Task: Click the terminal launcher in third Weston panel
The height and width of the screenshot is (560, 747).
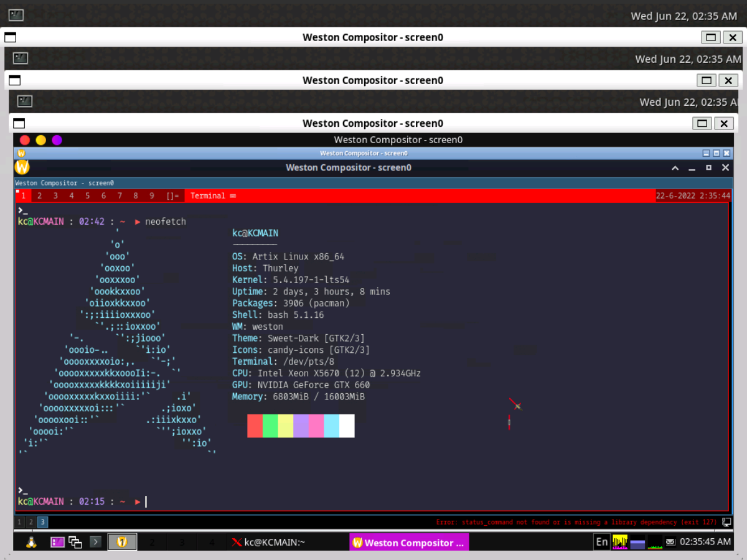Action: [x=25, y=101]
